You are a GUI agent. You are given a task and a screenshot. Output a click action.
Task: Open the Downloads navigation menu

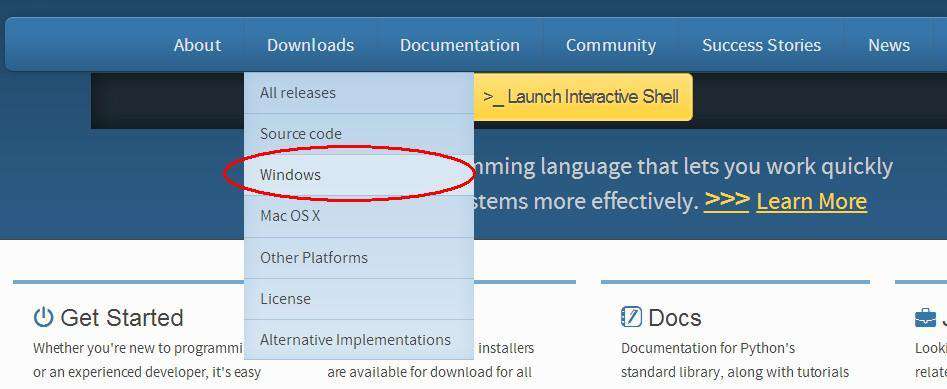310,45
